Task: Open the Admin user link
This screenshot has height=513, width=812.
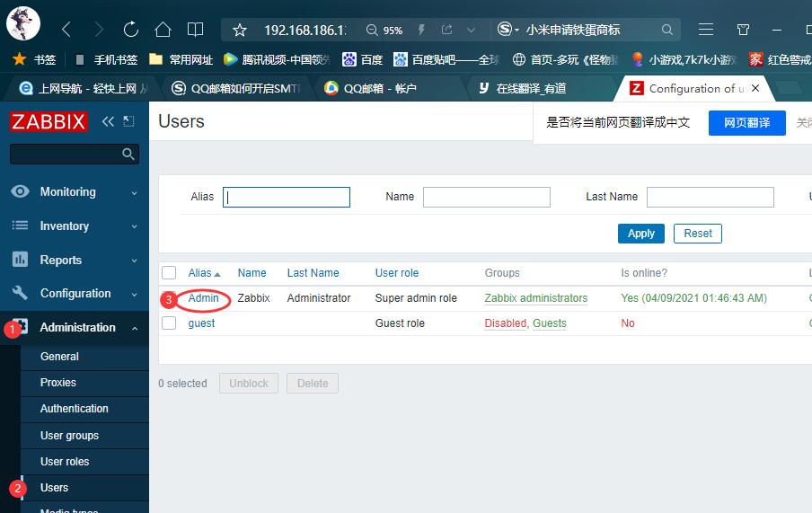Action: point(203,298)
